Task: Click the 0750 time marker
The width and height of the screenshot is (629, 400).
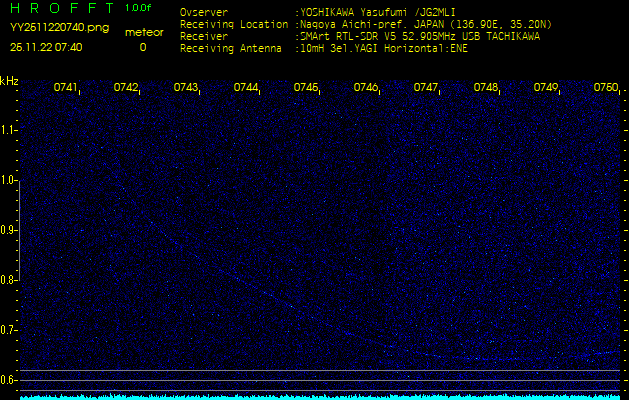Action: pos(605,88)
